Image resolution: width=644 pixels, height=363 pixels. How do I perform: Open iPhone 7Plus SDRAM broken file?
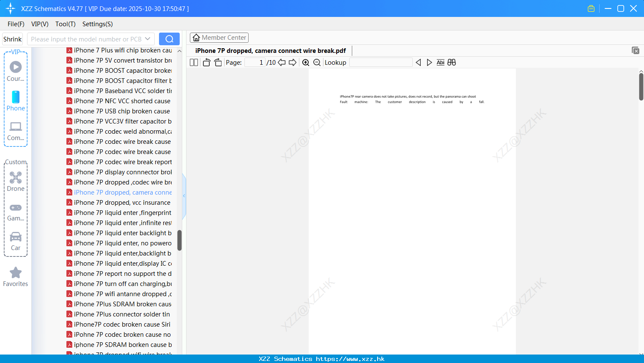point(119,304)
